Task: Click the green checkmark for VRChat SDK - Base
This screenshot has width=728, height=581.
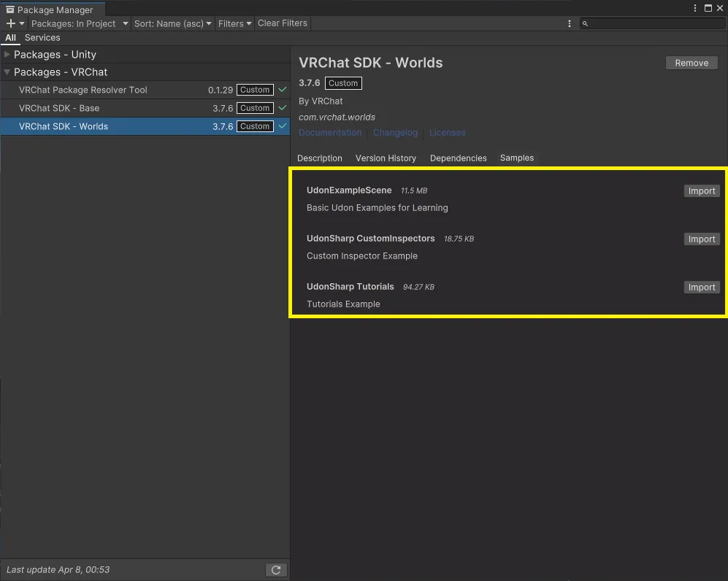Action: (283, 108)
